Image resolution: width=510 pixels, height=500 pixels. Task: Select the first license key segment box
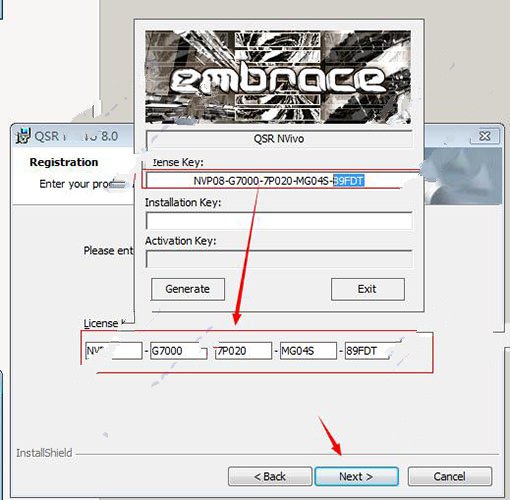pos(114,351)
